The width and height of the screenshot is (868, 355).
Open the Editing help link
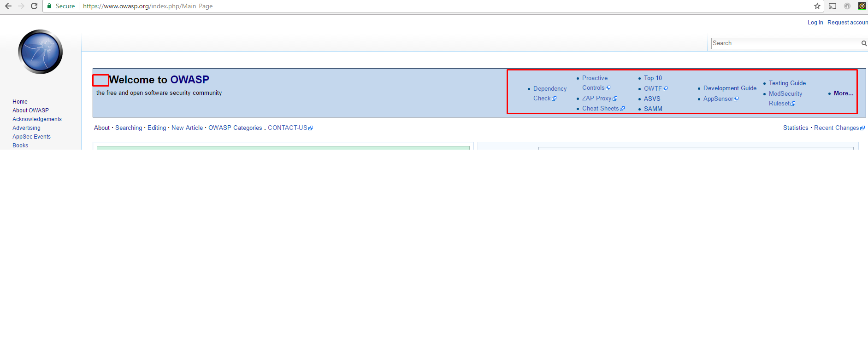pyautogui.click(x=157, y=128)
